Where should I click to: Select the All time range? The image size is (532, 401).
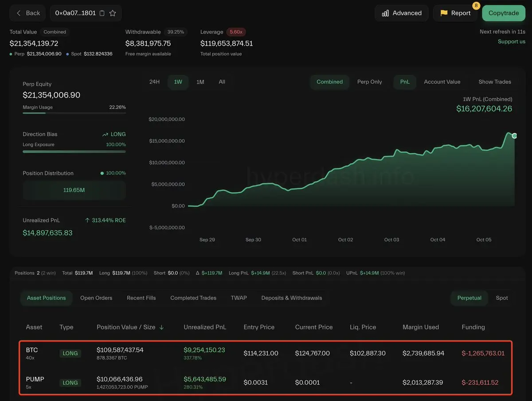[222, 82]
